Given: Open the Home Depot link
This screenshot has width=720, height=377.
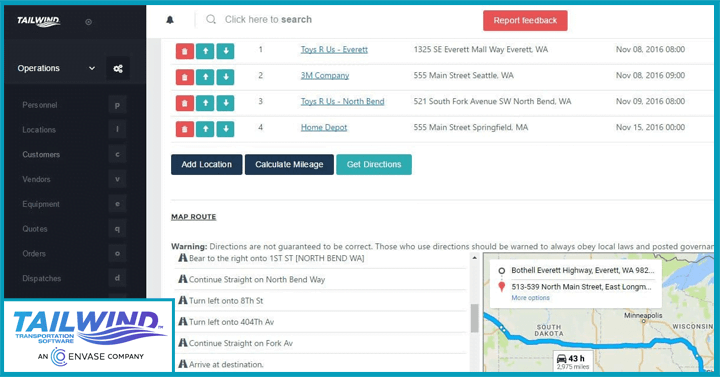Looking at the screenshot, I should tap(324, 128).
